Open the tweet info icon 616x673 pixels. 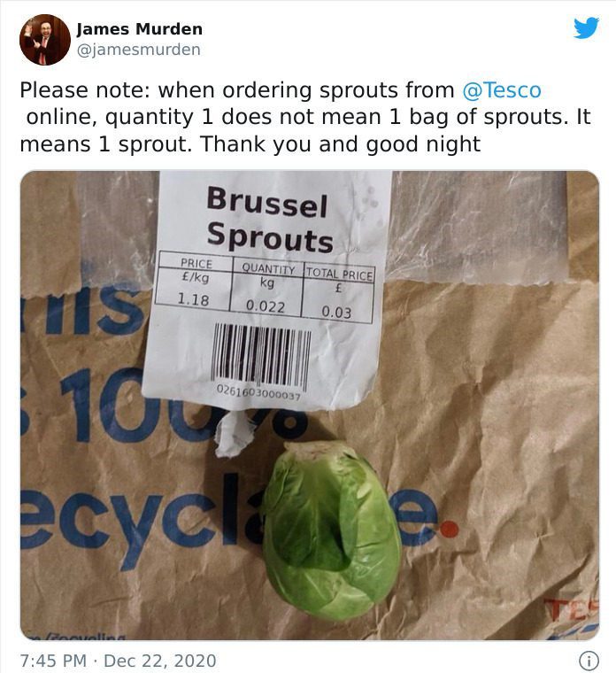[589, 660]
